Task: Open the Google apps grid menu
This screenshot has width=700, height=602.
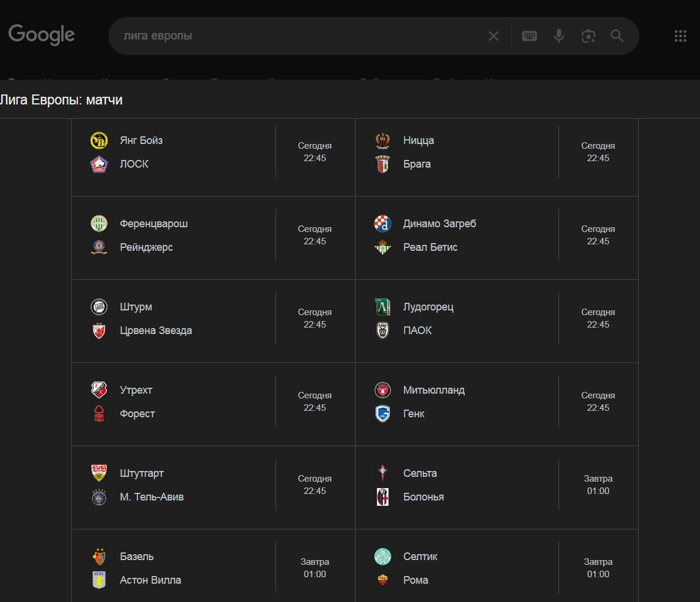Action: (x=681, y=36)
